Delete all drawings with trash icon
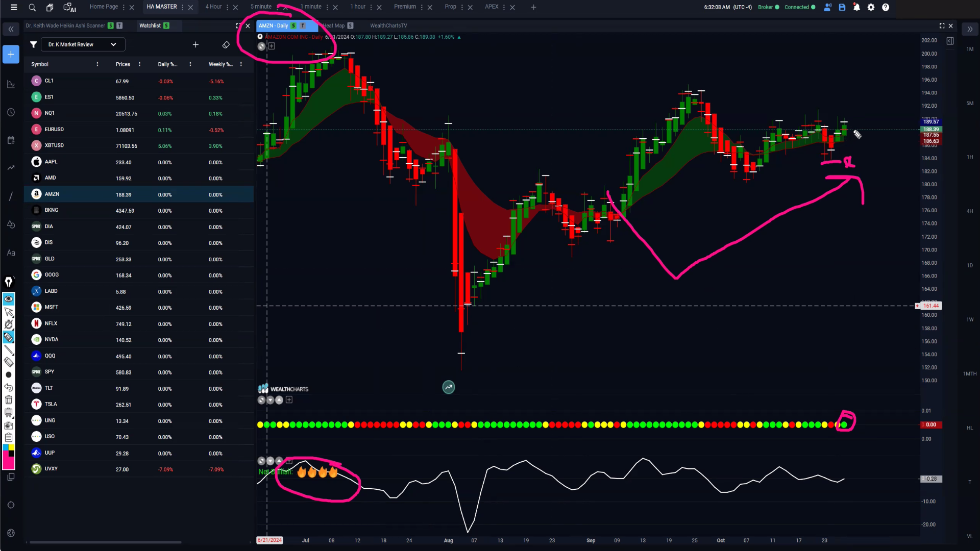Image resolution: width=980 pixels, height=551 pixels. (x=9, y=399)
